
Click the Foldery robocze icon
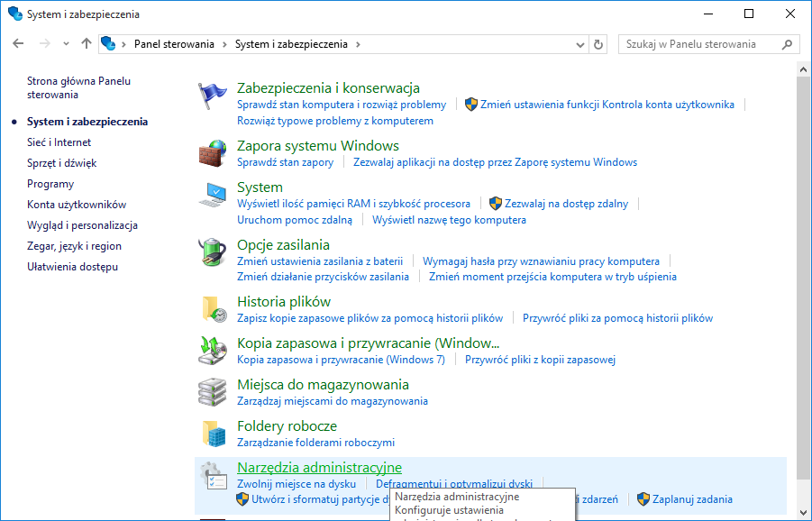point(213,434)
